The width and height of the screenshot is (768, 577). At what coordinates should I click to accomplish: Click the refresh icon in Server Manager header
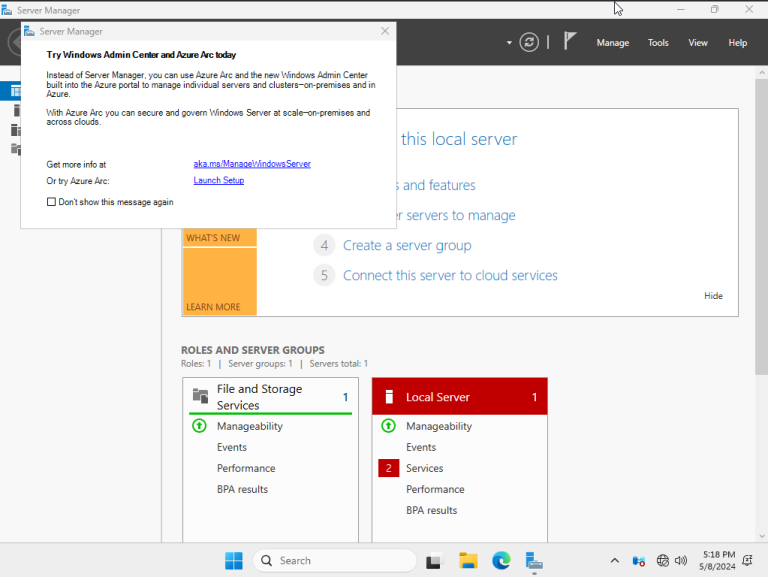(x=529, y=42)
